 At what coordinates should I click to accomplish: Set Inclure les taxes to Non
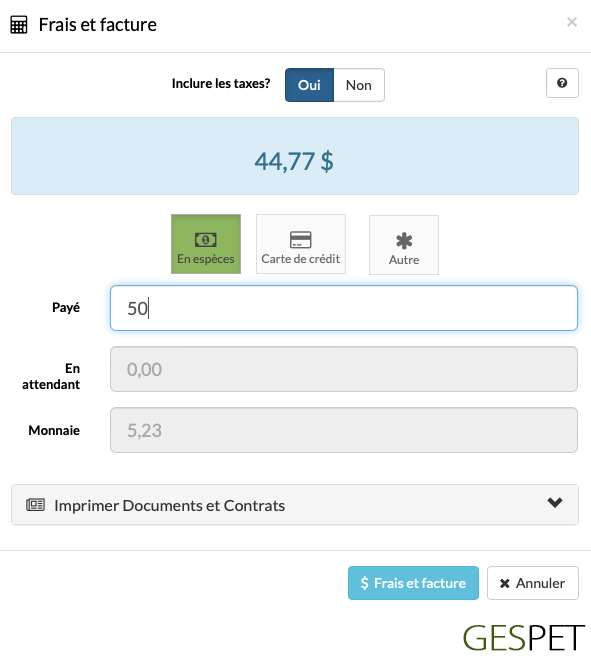(x=359, y=85)
